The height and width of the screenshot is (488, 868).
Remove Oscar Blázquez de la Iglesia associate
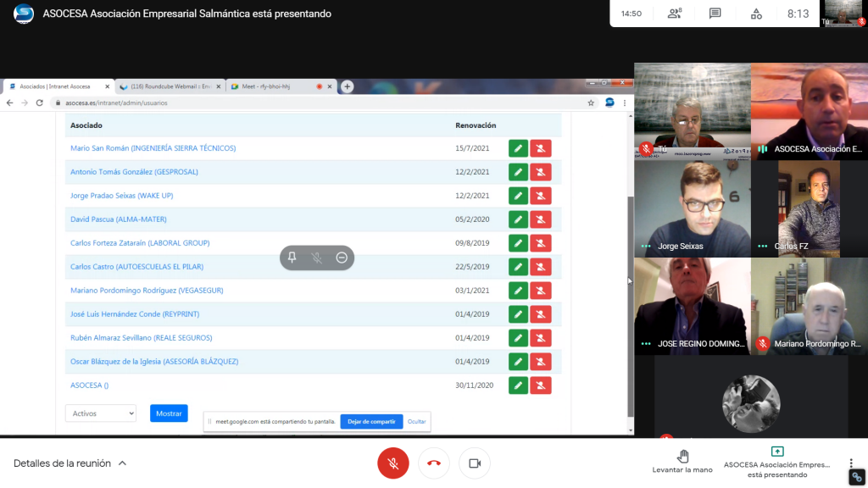540,362
